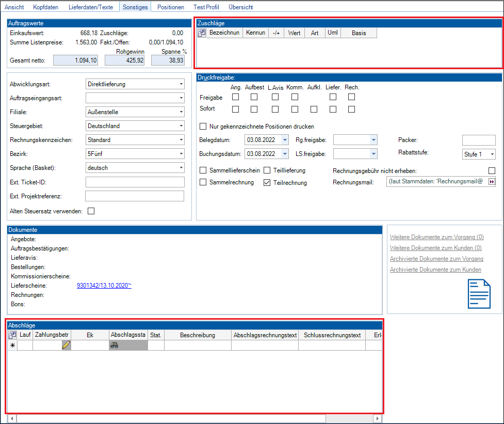Tick Alten Steuersatz verwenden checkbox
This screenshot has width=504, height=424.
(x=91, y=211)
